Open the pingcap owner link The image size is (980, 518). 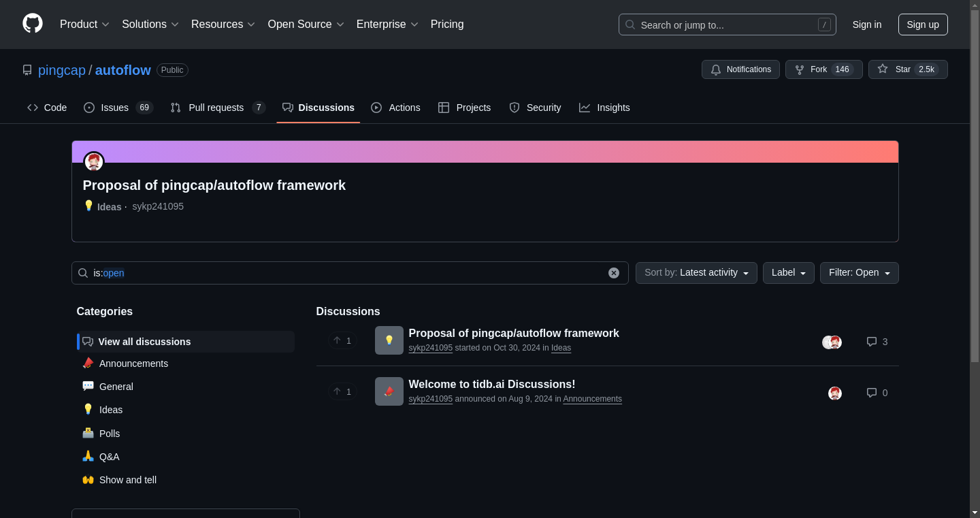pos(62,70)
